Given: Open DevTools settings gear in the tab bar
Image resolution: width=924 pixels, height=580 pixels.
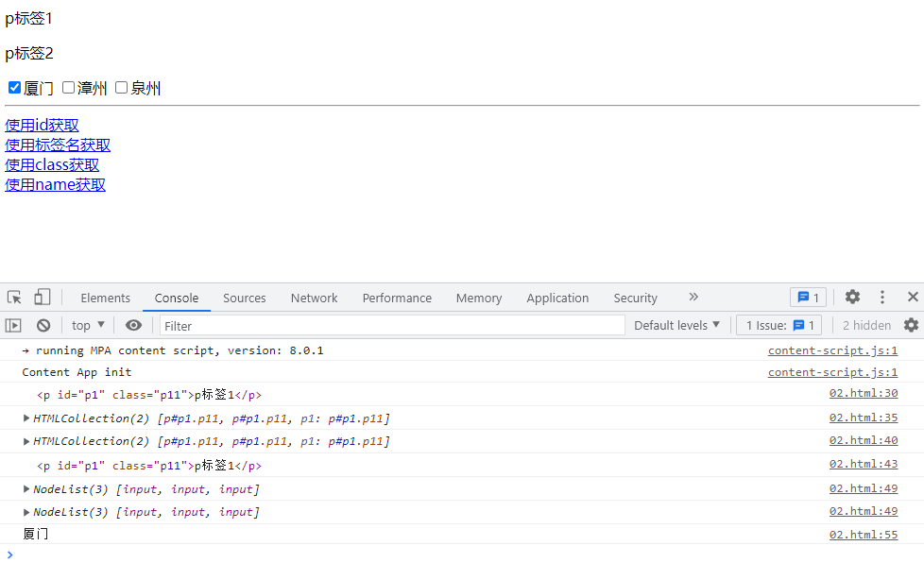Looking at the screenshot, I should pyautogui.click(x=852, y=298).
